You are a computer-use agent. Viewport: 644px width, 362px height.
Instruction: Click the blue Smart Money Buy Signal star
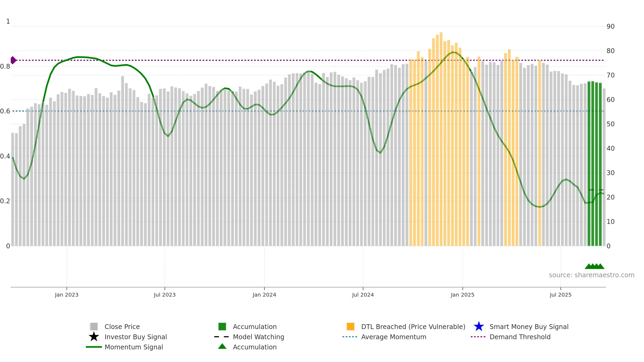pyautogui.click(x=479, y=326)
